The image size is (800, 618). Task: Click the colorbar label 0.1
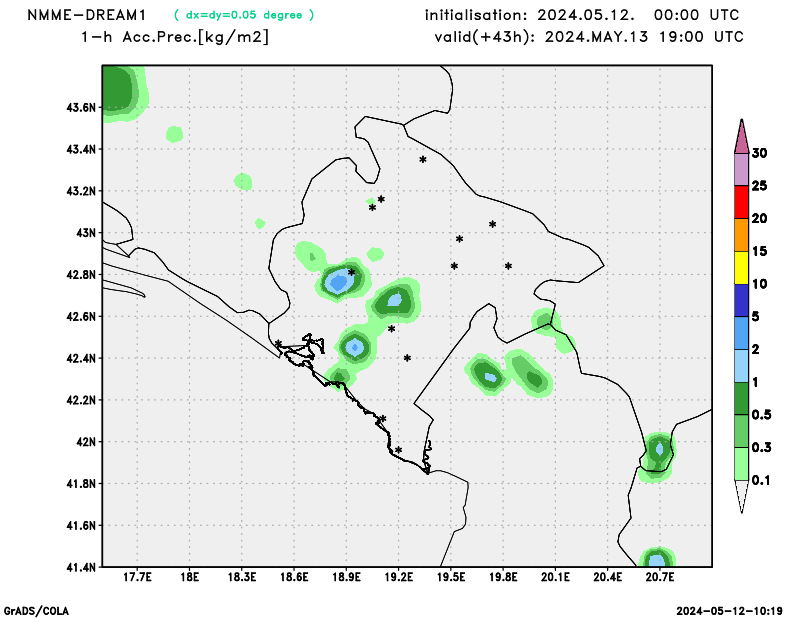coord(761,480)
